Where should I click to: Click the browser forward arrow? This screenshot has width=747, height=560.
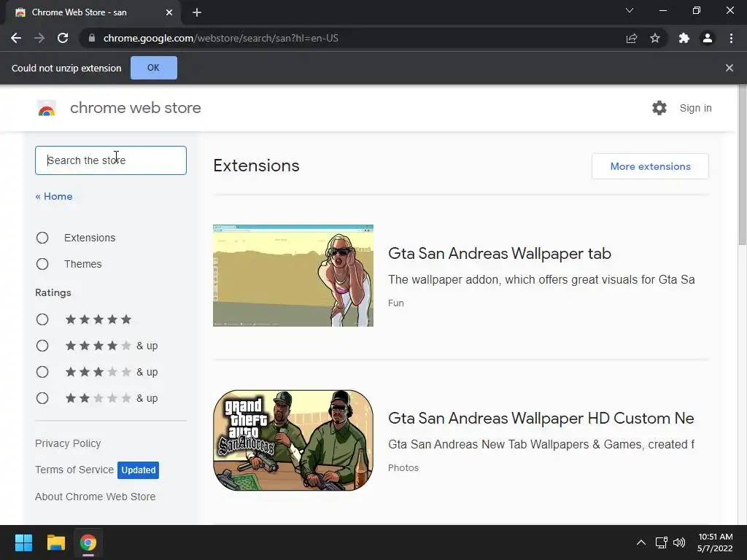point(39,38)
